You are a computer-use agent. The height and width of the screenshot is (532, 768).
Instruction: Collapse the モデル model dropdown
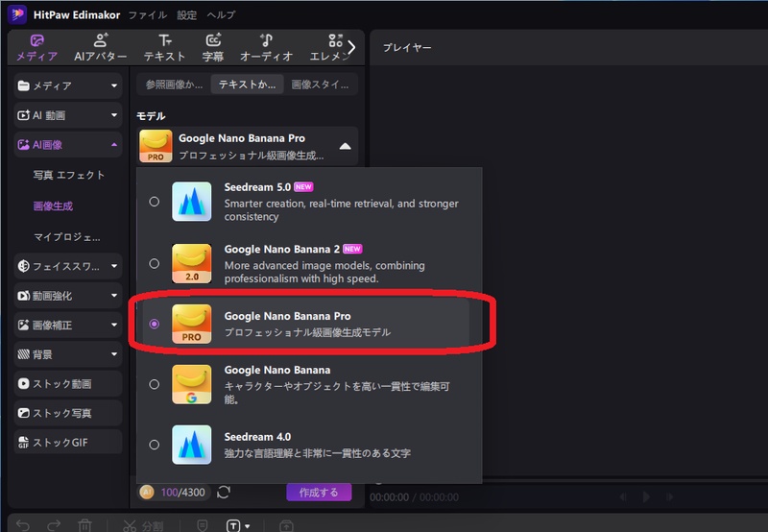point(346,146)
